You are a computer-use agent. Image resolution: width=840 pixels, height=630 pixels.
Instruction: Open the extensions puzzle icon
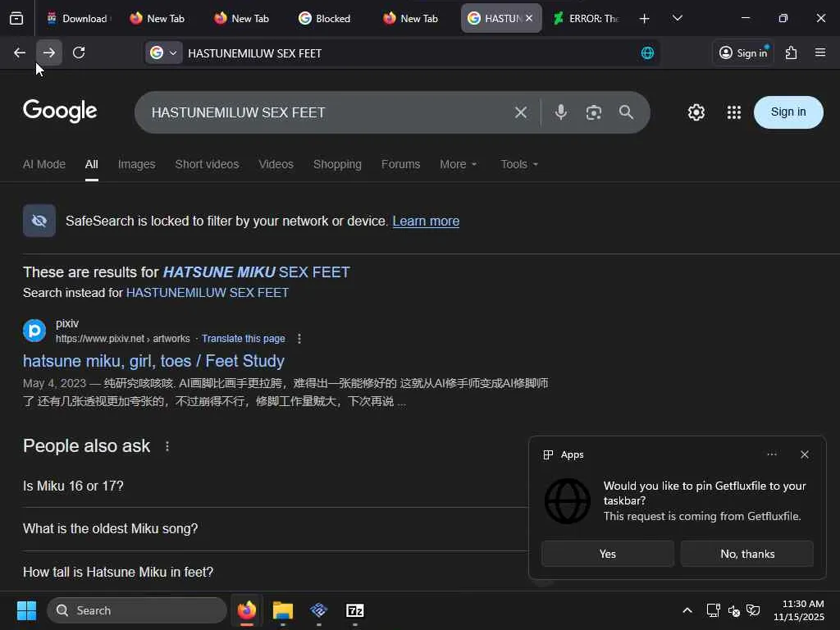pos(791,52)
